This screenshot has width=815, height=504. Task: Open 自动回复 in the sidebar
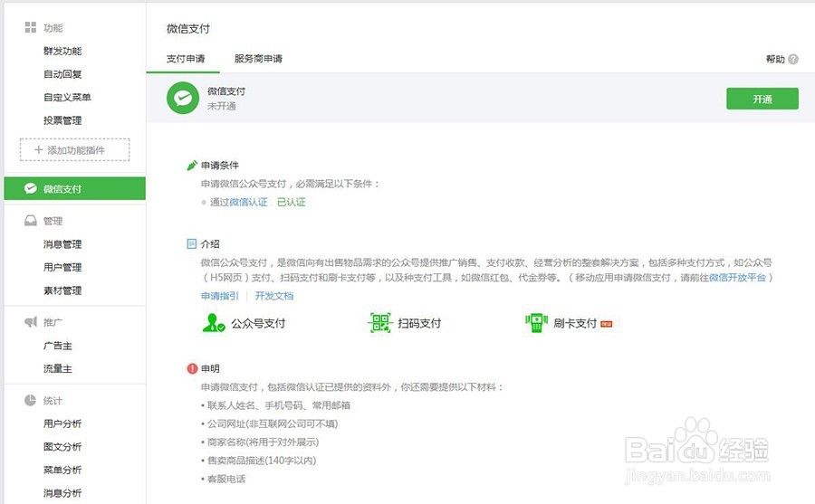coord(62,74)
